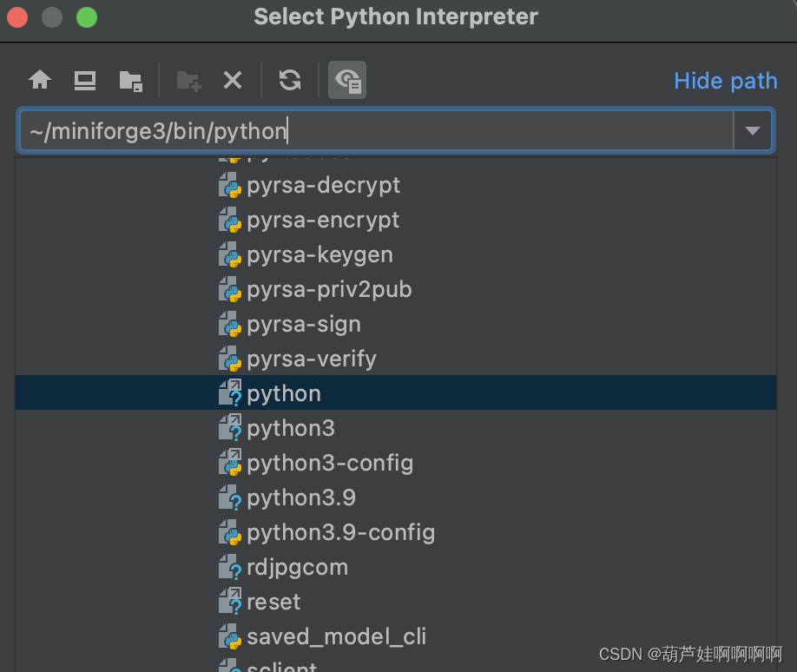Select the reset file entry
Screen dimensions: 797x672
click(x=273, y=602)
